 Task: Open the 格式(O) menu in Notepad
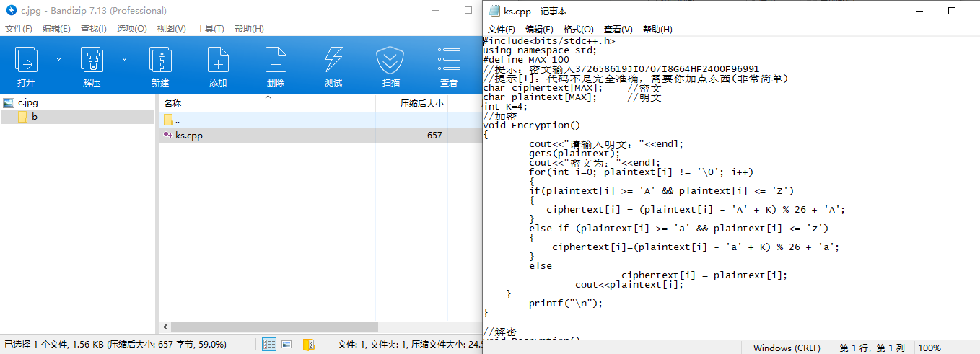pos(578,30)
